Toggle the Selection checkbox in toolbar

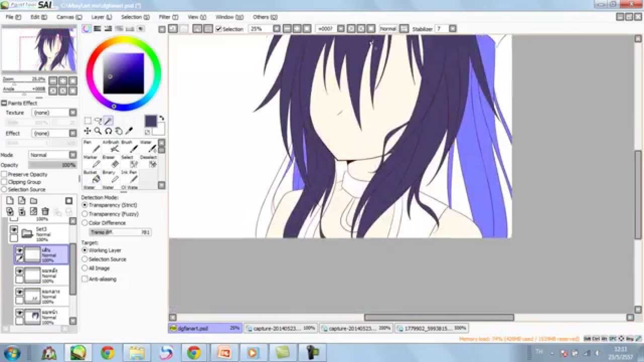(218, 29)
